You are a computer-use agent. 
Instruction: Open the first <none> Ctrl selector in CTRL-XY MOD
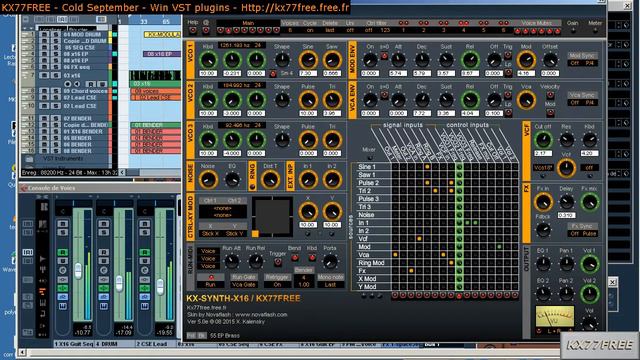[x=222, y=208]
